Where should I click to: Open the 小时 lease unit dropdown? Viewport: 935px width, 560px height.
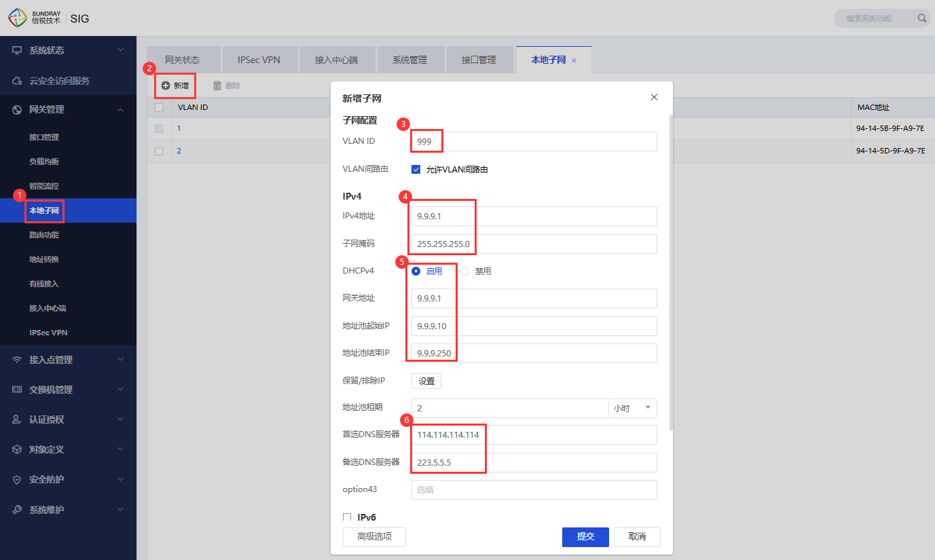(633, 408)
